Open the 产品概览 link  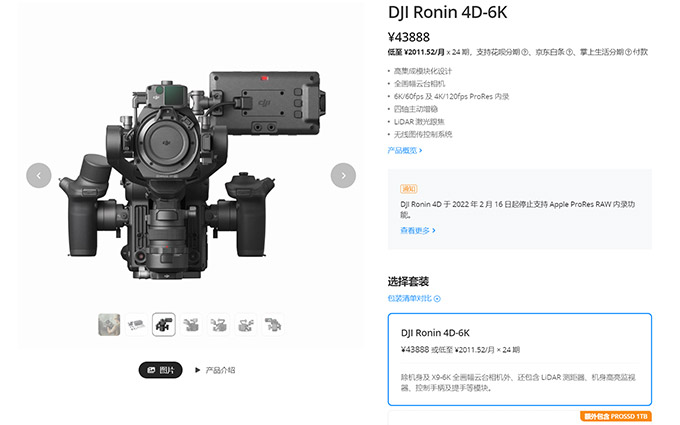point(405,150)
